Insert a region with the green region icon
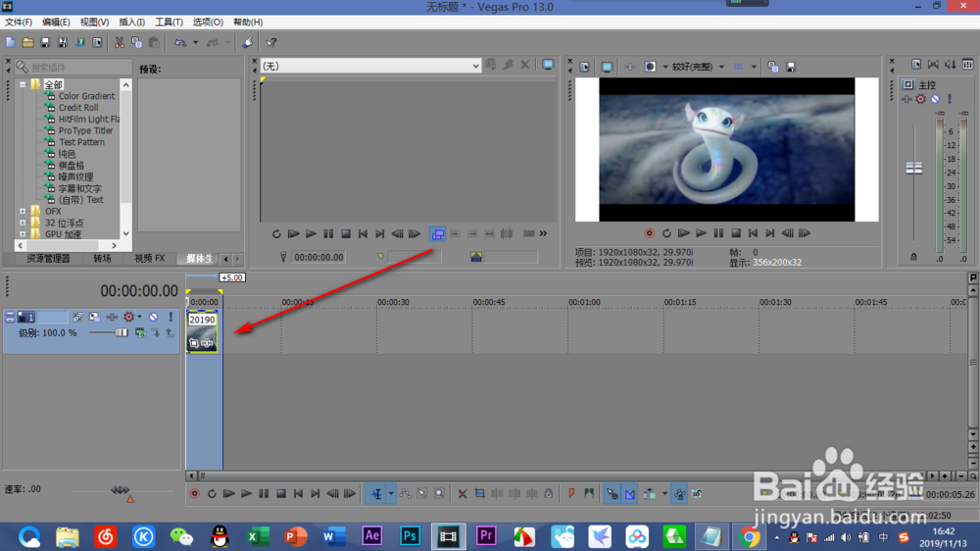This screenshot has height=551, width=980. (x=589, y=494)
